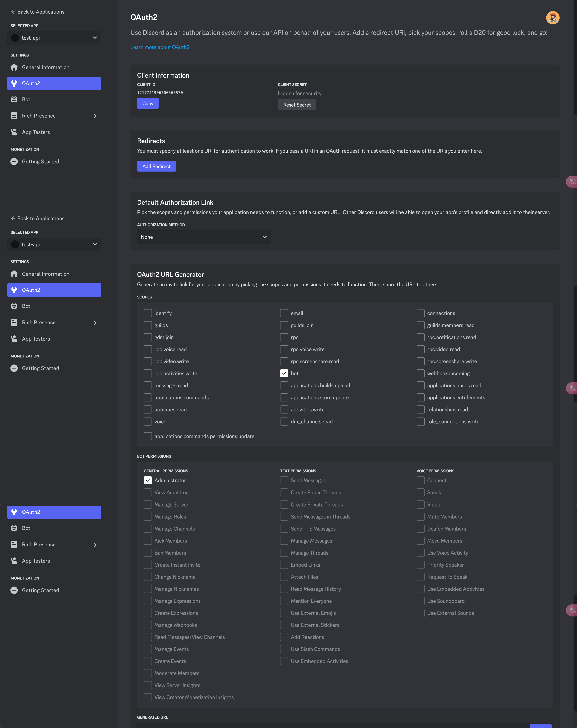This screenshot has width=577, height=728.
Task: Tick the activities.write scope
Action: (284, 410)
